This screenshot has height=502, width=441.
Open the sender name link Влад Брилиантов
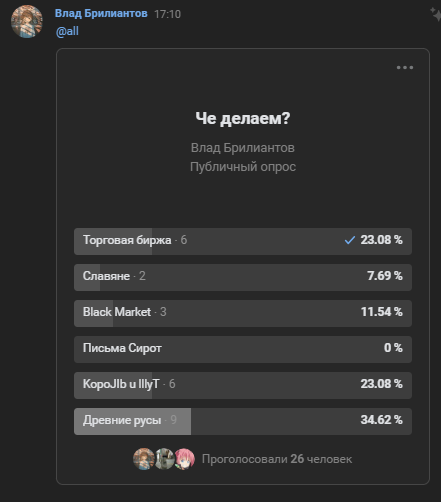[x=101, y=13]
